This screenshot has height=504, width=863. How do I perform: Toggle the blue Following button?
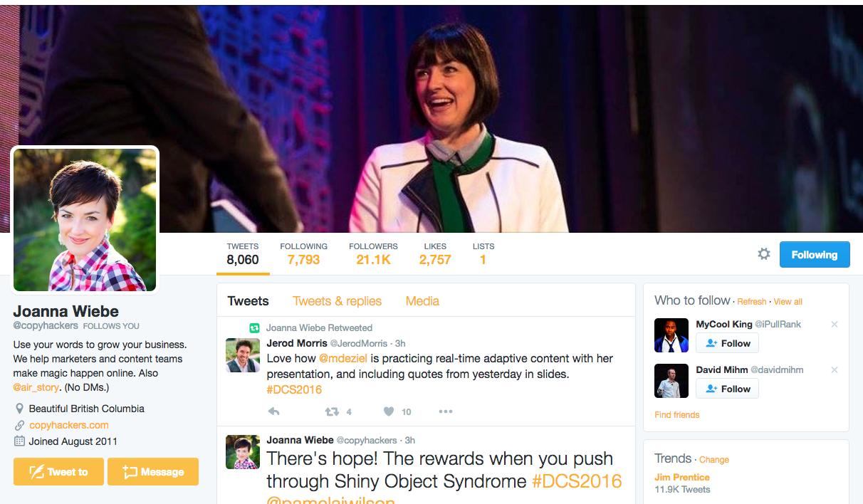coord(815,255)
